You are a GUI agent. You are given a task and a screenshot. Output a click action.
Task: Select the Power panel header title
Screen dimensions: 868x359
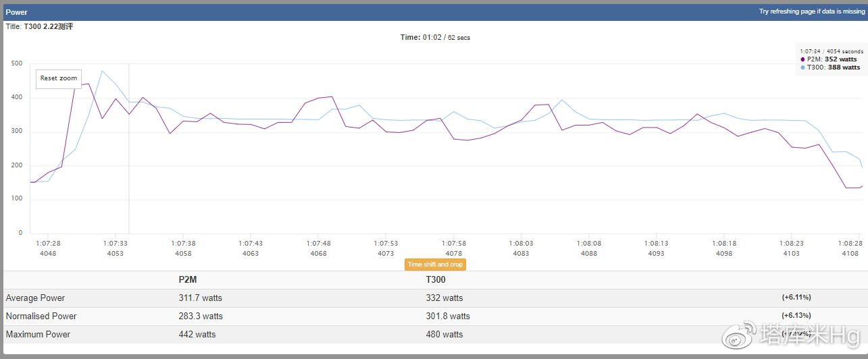point(16,11)
